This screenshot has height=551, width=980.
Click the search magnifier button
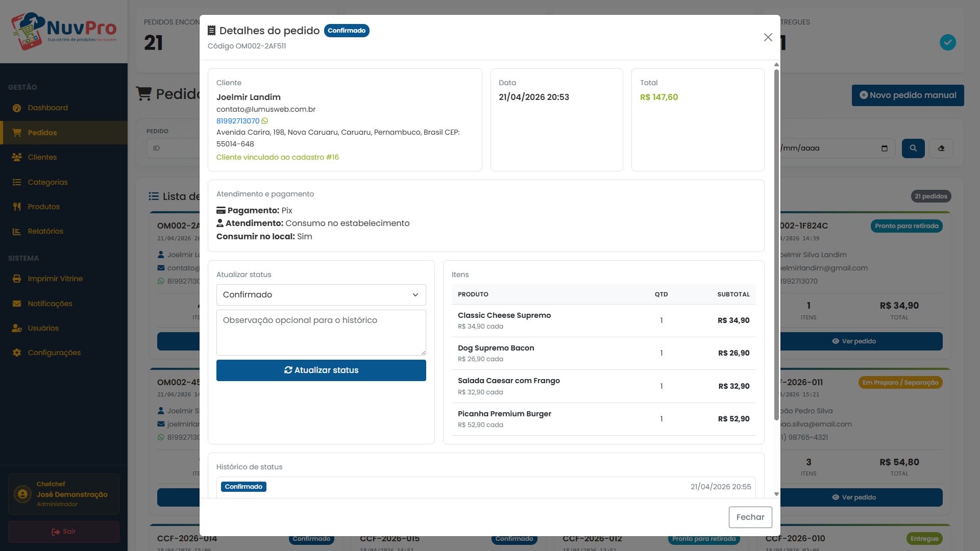(913, 148)
